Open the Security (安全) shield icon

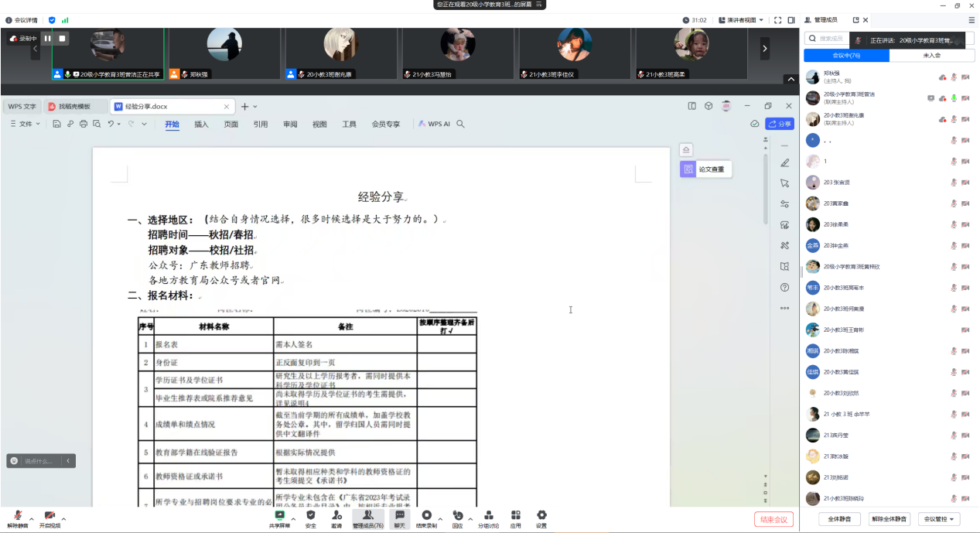(310, 515)
